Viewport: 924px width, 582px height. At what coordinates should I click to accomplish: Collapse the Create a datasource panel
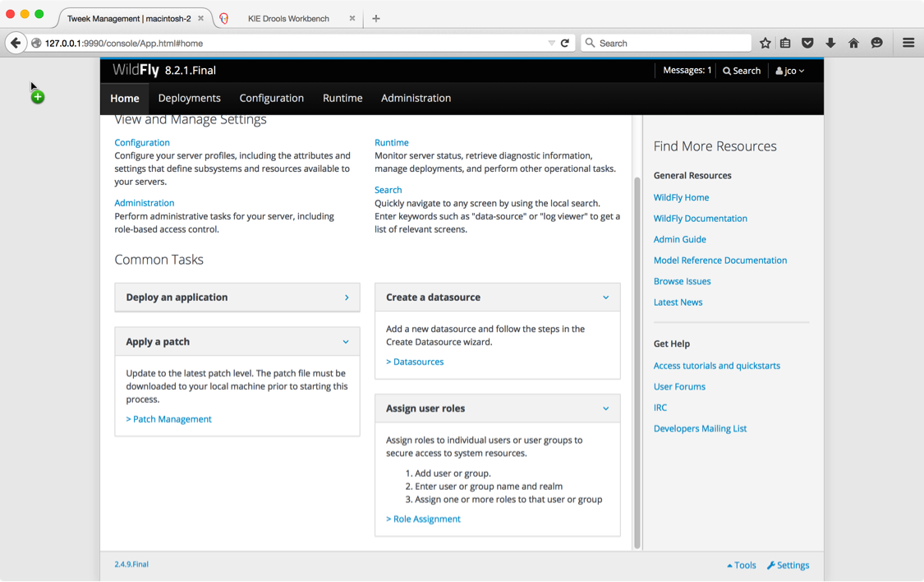coord(498,298)
